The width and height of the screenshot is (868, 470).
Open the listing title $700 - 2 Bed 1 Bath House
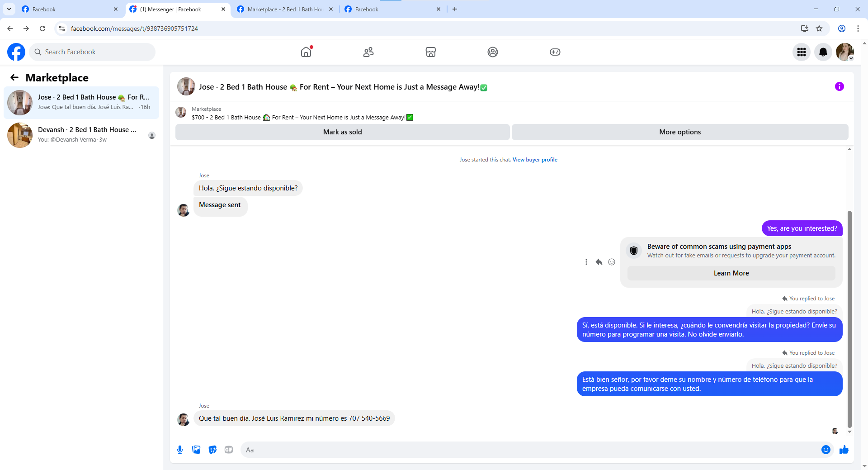(302, 118)
